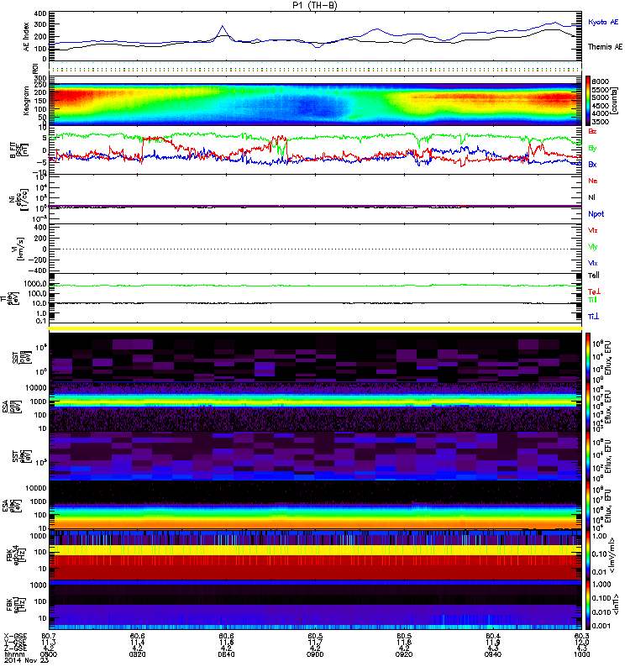Click the SST electrons Eflux color bar
The width and height of the screenshot is (630, 672).
coord(588,456)
